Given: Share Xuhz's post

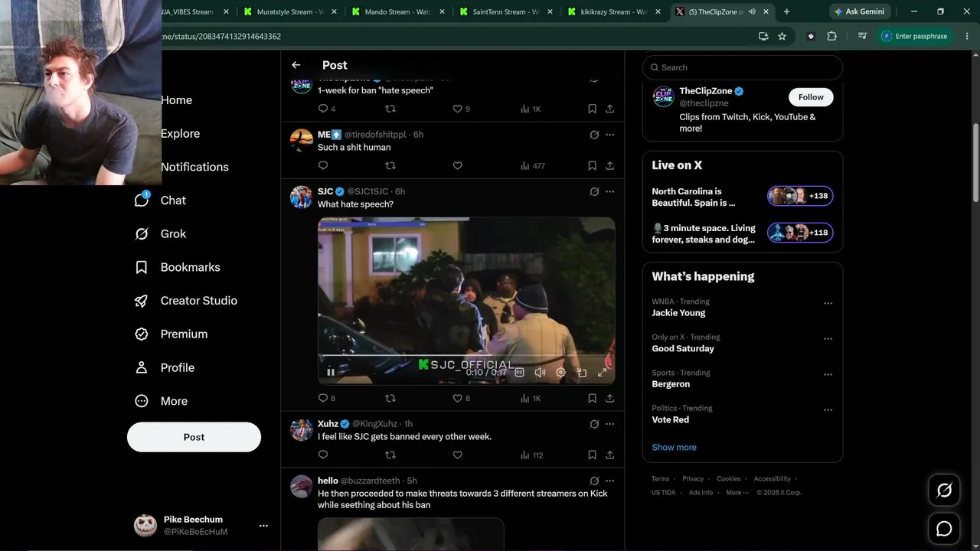Looking at the screenshot, I should pyautogui.click(x=610, y=455).
